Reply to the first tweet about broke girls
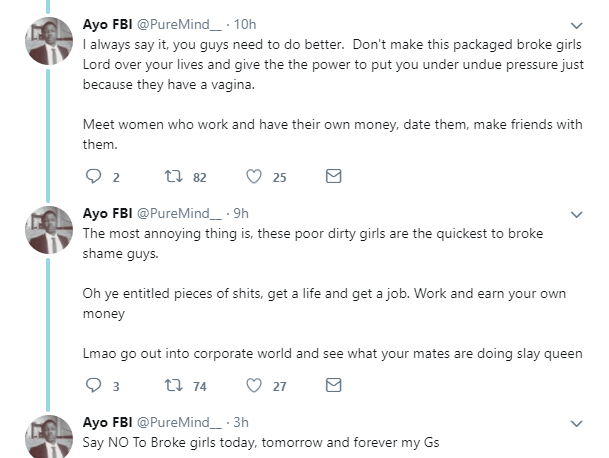This screenshot has width=609, height=458. [96, 177]
